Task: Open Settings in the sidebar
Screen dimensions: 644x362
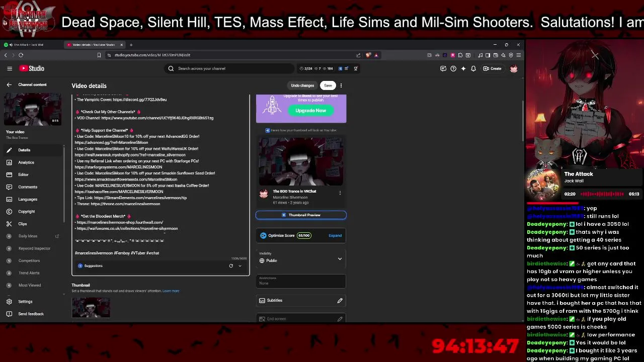Action: pyautogui.click(x=32, y=302)
